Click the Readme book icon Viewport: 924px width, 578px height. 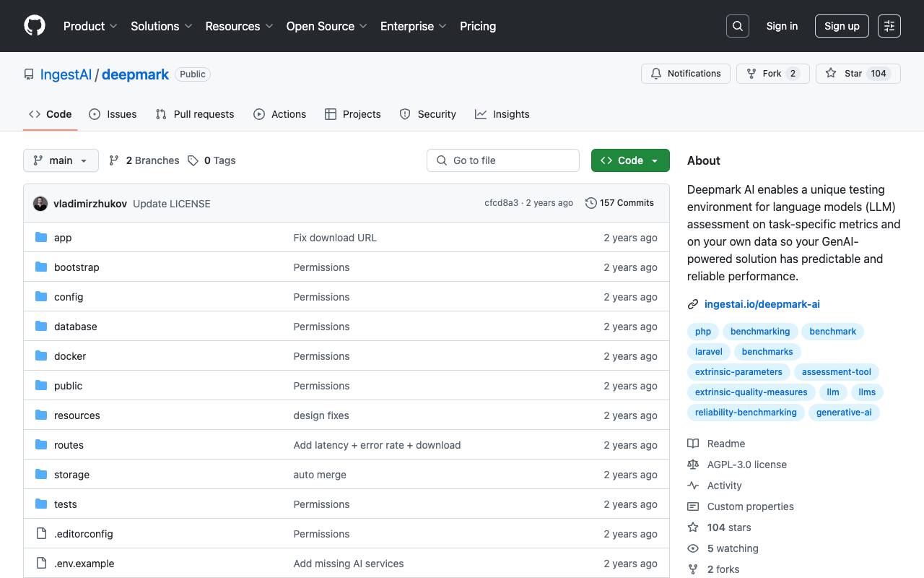point(693,444)
